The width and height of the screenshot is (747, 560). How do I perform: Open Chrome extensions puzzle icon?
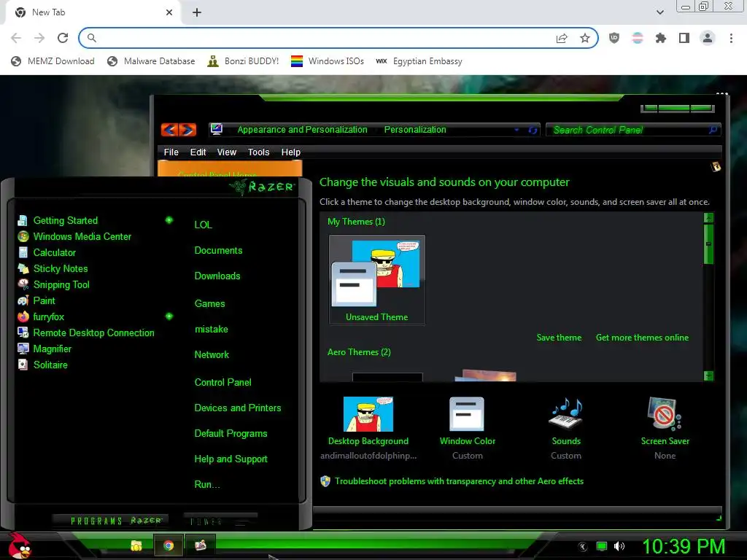(x=660, y=38)
